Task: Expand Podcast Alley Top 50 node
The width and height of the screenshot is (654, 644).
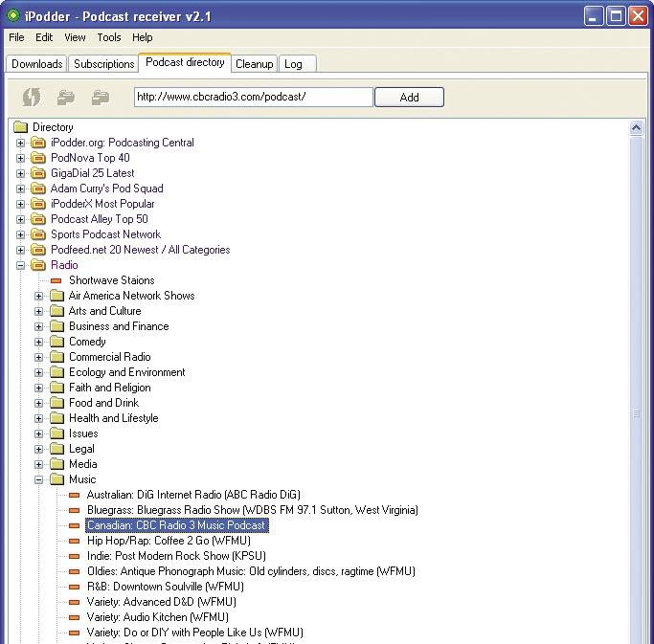Action: coord(20,219)
